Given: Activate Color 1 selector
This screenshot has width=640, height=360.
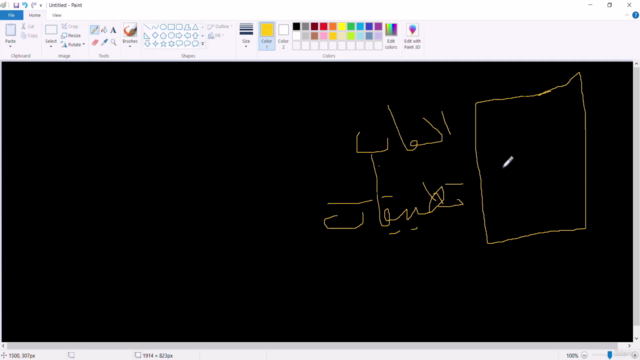Looking at the screenshot, I should 267,36.
